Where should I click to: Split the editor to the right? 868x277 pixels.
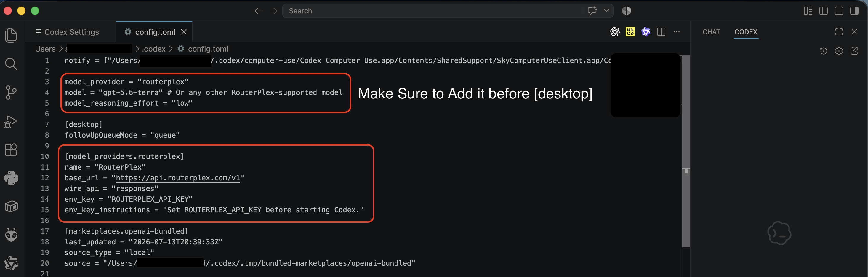point(661,32)
